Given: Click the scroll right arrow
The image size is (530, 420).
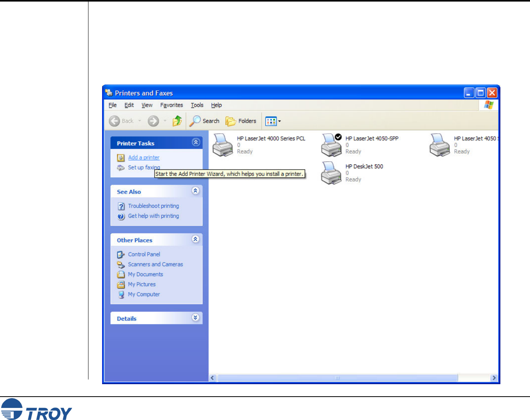Looking at the screenshot, I should [x=494, y=378].
